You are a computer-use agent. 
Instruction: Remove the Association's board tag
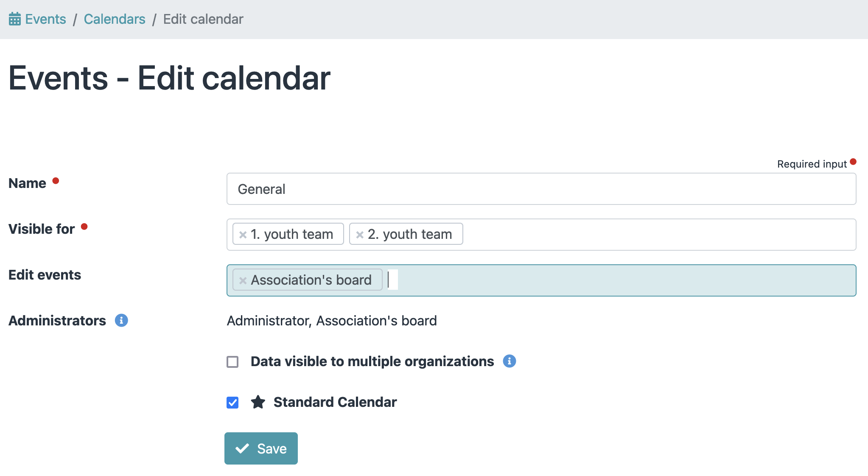[243, 280]
